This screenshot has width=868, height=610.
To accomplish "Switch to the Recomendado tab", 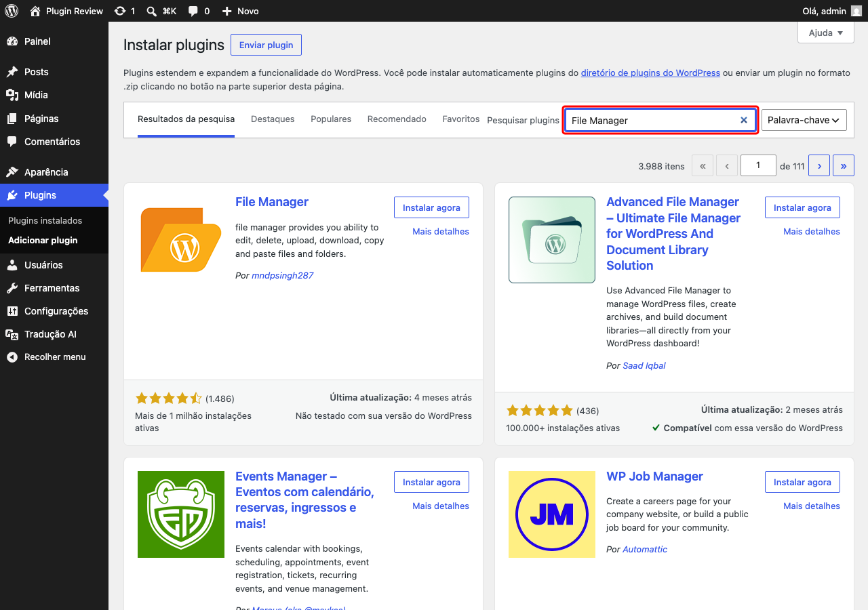I will click(397, 119).
